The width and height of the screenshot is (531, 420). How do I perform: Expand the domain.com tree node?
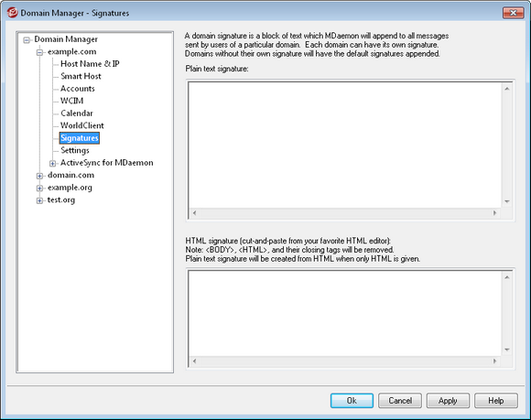39,176
